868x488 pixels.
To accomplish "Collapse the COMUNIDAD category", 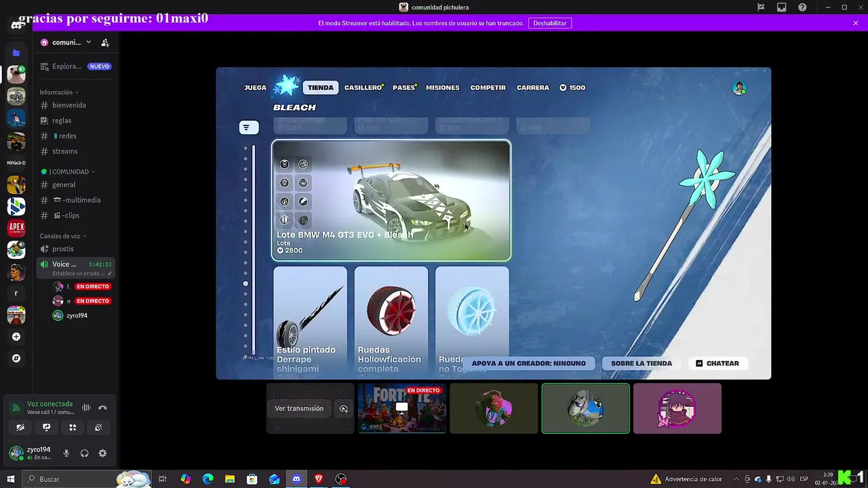I will (67, 171).
